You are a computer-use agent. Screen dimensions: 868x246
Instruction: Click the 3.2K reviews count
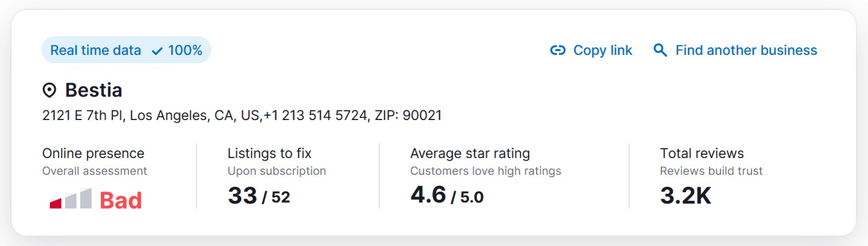pos(685,196)
